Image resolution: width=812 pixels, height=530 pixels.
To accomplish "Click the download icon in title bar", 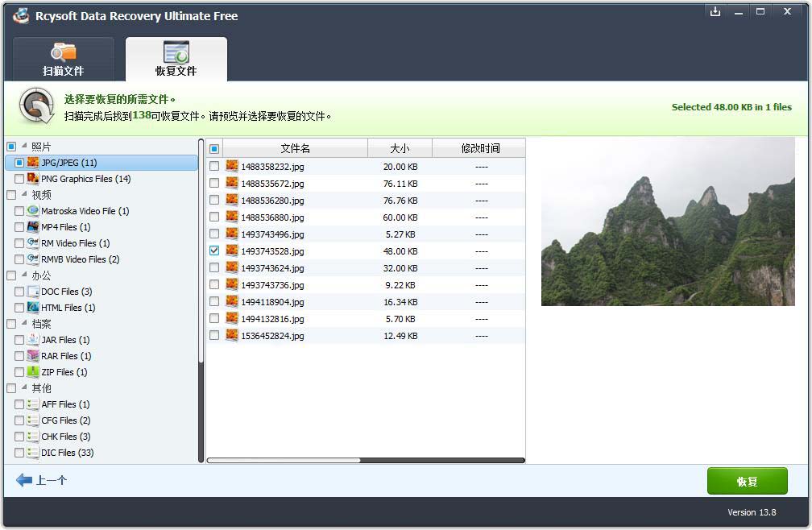I will point(715,11).
